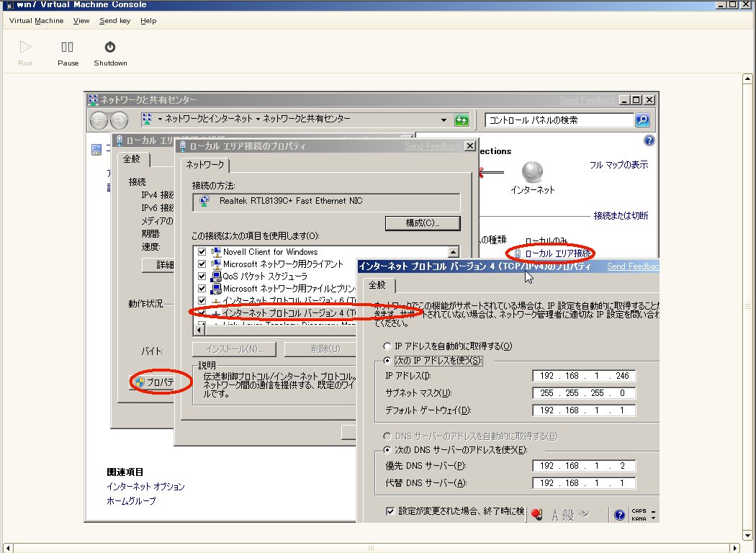
Task: Select インターネット プロトコル バージョン 4 item
Action: click(x=288, y=313)
